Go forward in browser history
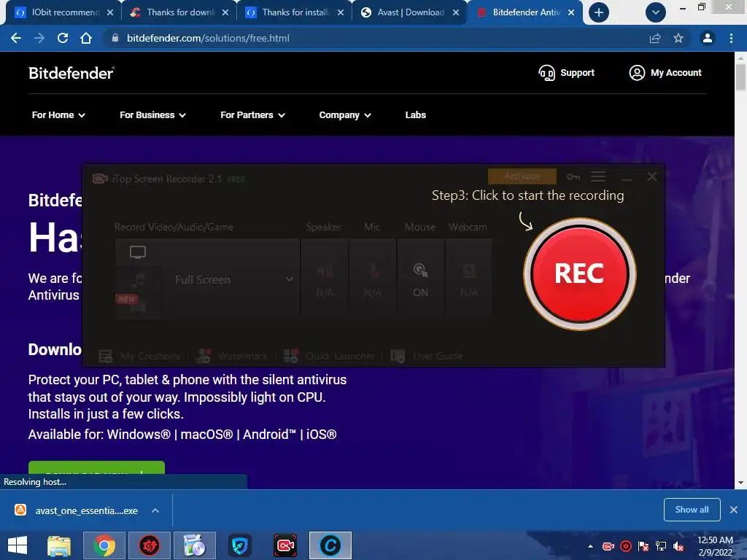Viewport: 747px width, 560px height. (39, 38)
